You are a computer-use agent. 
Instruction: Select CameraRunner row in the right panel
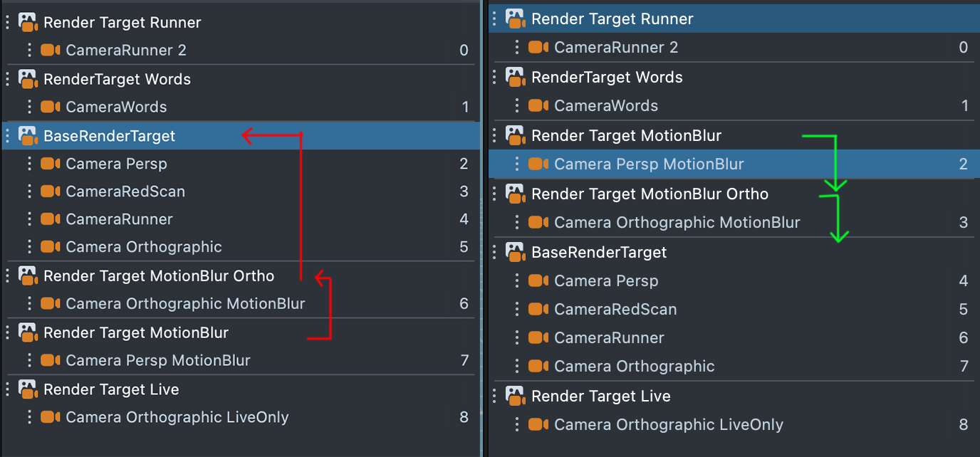pyautogui.click(x=609, y=338)
